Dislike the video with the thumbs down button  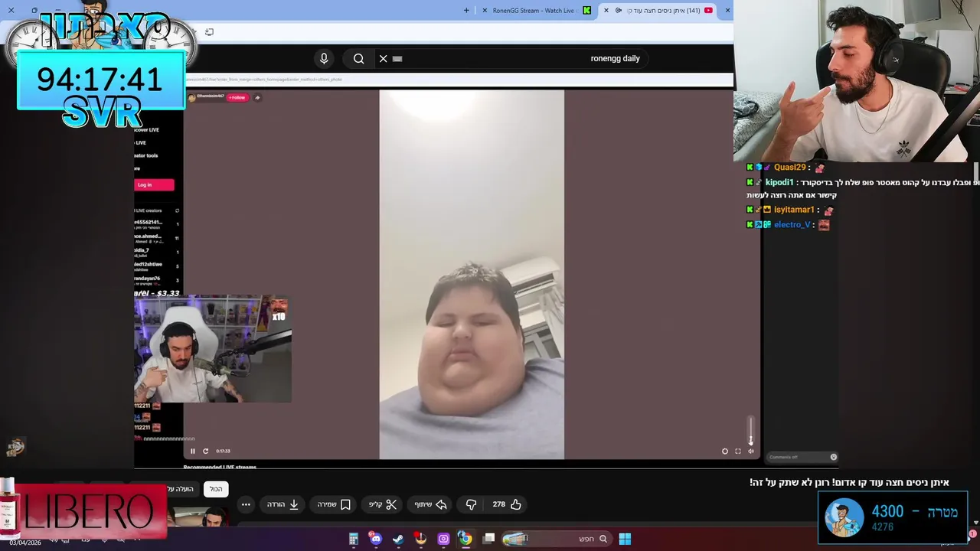[471, 504]
